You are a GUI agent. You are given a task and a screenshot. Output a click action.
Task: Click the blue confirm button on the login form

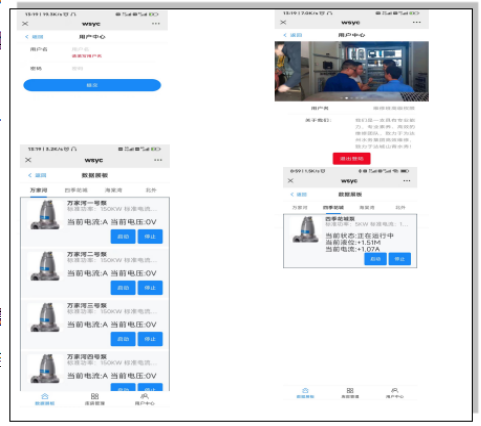coord(92,85)
